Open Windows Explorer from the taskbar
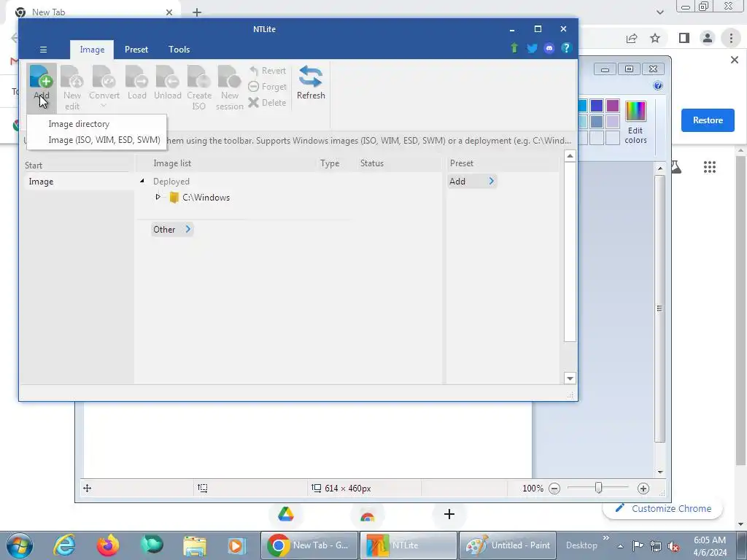Image resolution: width=747 pixels, height=560 pixels. [195, 545]
